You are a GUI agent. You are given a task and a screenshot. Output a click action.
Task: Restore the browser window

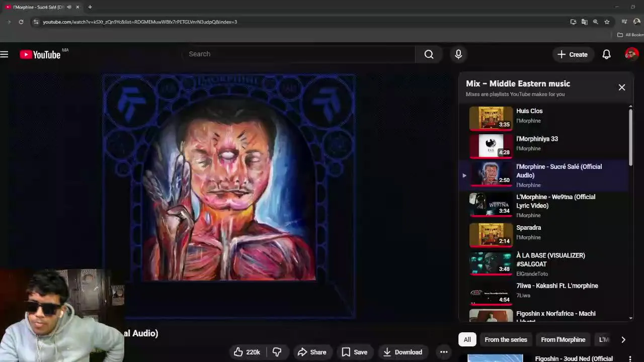[633, 7]
